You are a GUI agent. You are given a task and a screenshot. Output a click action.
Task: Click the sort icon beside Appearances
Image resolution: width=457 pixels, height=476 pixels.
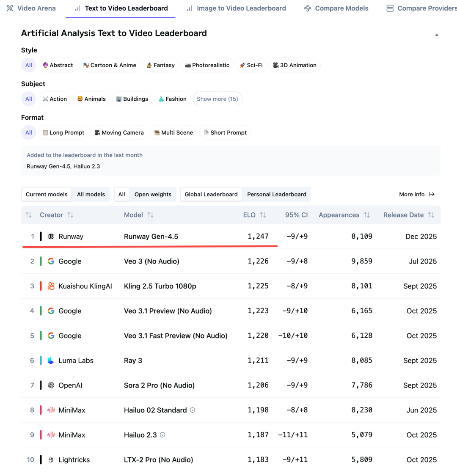pos(367,215)
